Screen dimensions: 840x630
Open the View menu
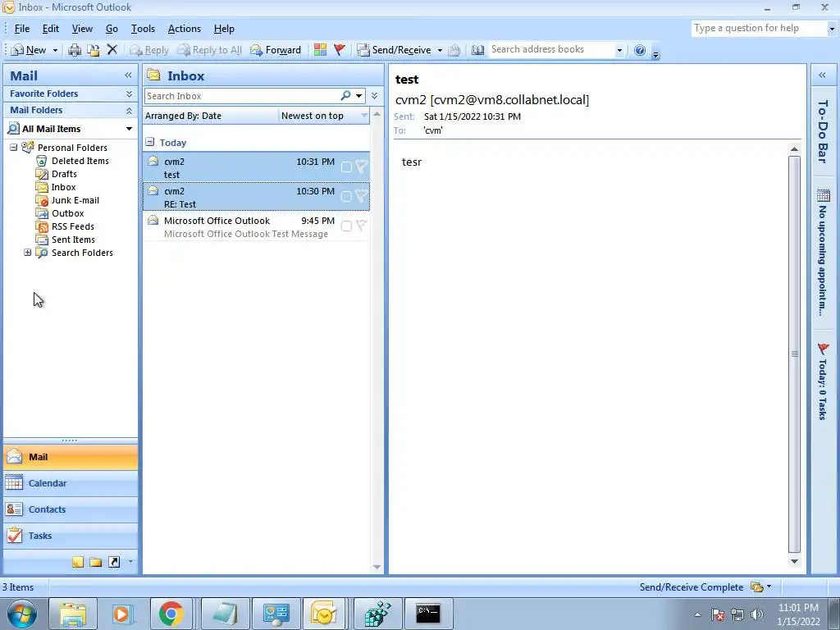point(83,29)
